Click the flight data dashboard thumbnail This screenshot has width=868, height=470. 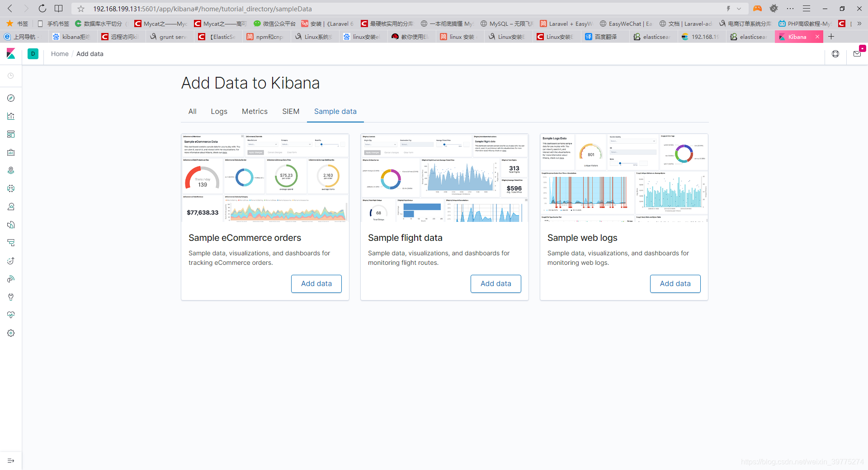pyautogui.click(x=444, y=178)
